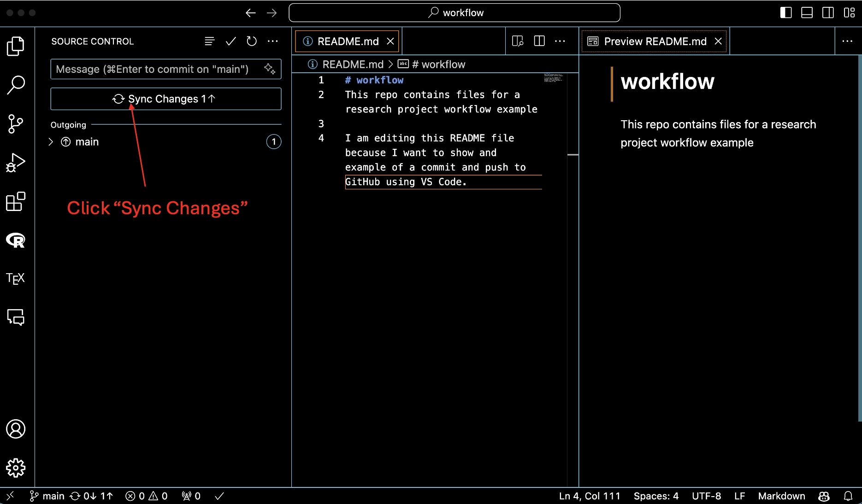Screen dimensions: 862x504
Task: Click # workflow breadcrumb symbol
Action: [x=438, y=64]
